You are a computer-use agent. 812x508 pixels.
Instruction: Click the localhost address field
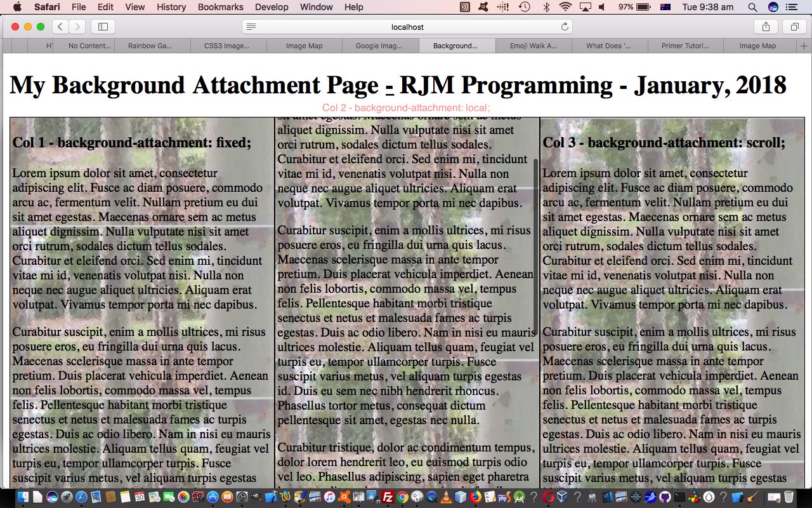407,27
